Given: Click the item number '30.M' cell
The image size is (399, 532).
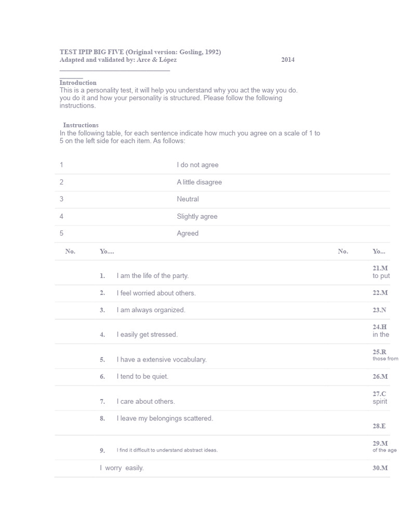Looking at the screenshot, I should (x=380, y=468).
